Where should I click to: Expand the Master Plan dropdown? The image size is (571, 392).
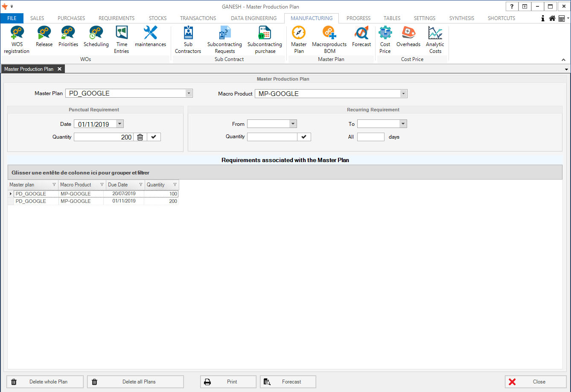(189, 93)
